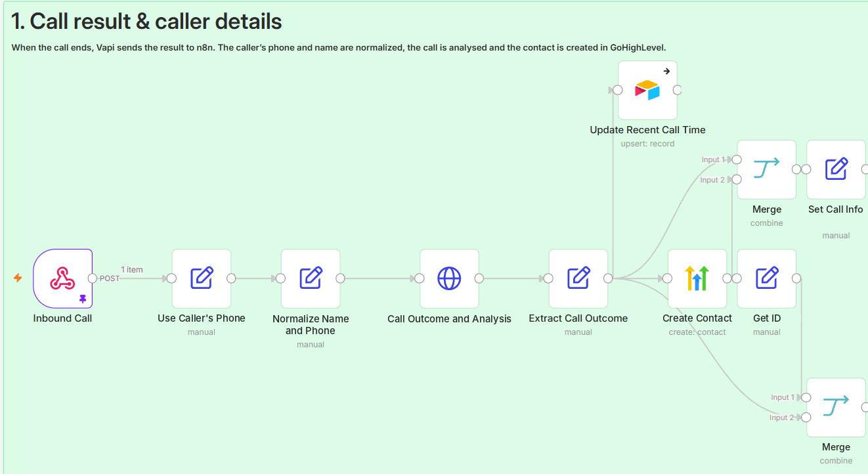The image size is (868, 474).
Task: Open the Normalize Name and Phone node icon
Action: 311,278
